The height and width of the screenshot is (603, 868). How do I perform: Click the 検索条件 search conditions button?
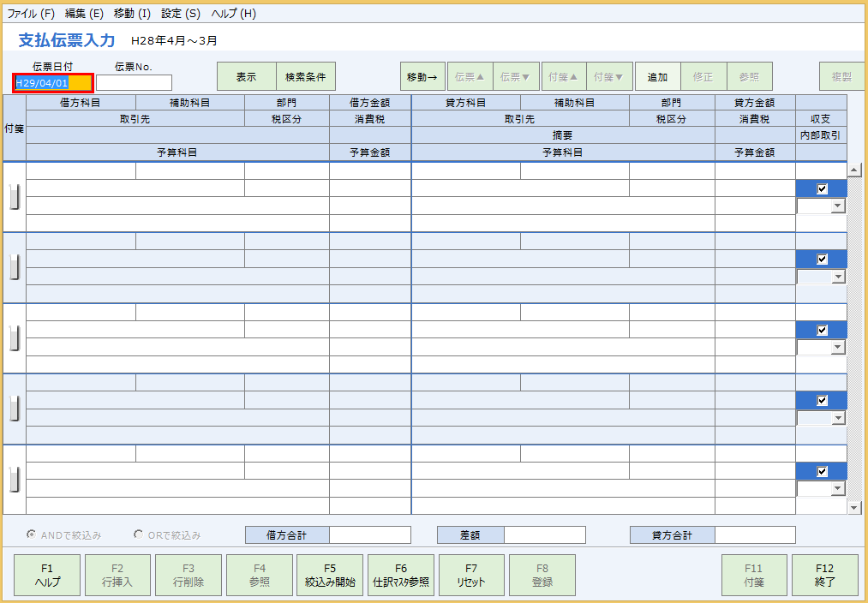tap(307, 76)
